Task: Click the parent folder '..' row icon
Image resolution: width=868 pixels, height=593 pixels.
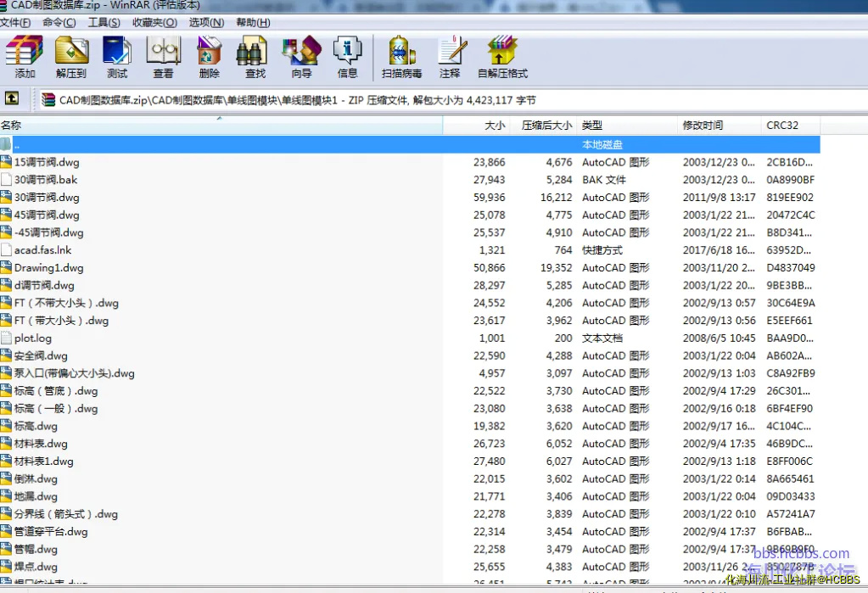Action: [6, 144]
